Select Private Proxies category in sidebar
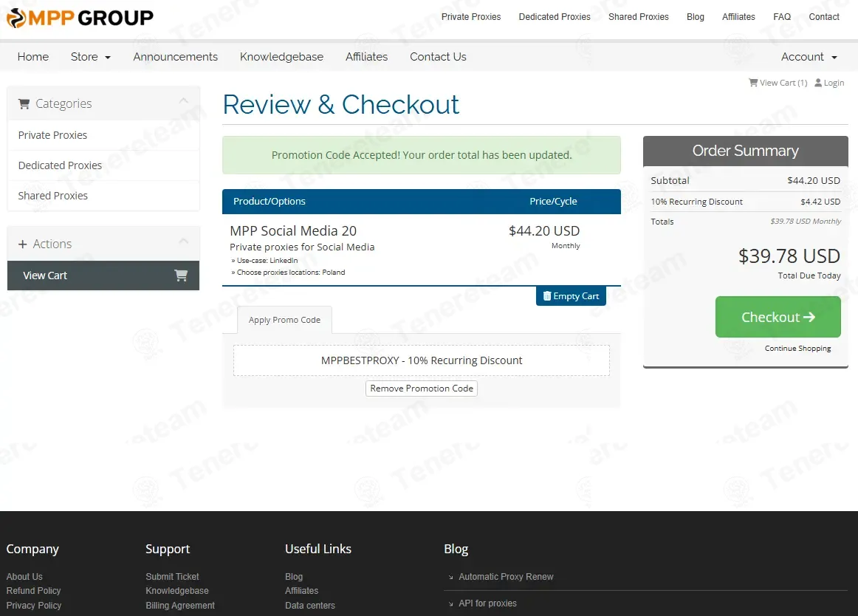The width and height of the screenshot is (858, 616). pos(103,135)
